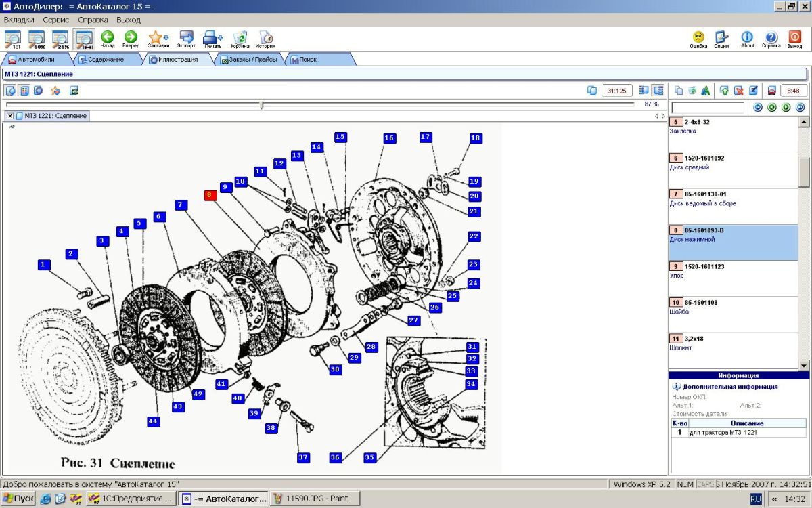Select part row 10 Шайба
This screenshot has height=508, width=812.
734,314
